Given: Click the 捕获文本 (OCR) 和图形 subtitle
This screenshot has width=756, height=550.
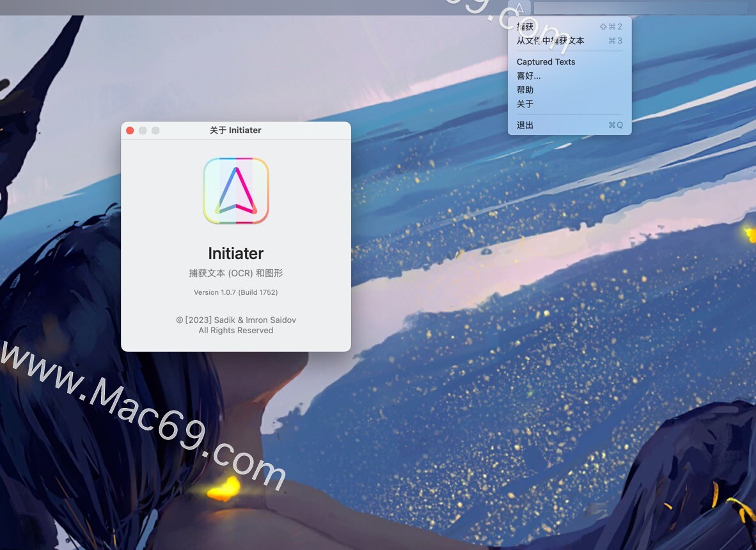Looking at the screenshot, I should [x=235, y=272].
